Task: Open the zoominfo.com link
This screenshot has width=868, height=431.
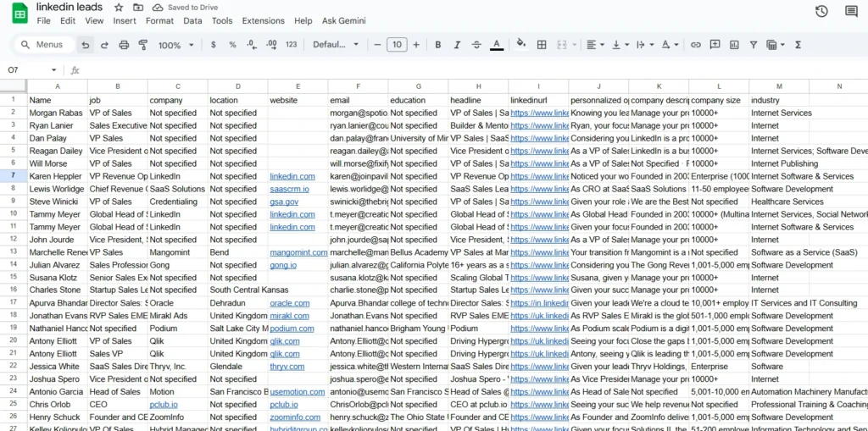Action: [295, 417]
